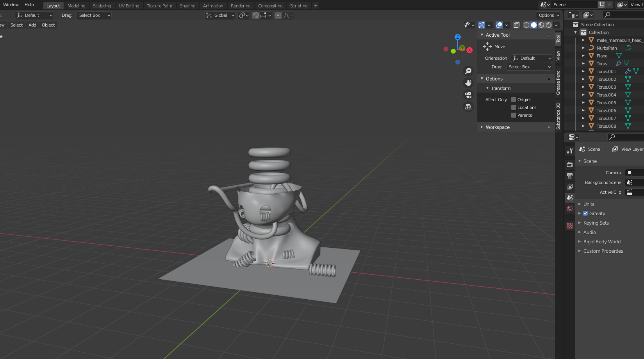Screen dimensions: 644x359
Task: Open the Scene properties tab icon
Action: [570, 197]
